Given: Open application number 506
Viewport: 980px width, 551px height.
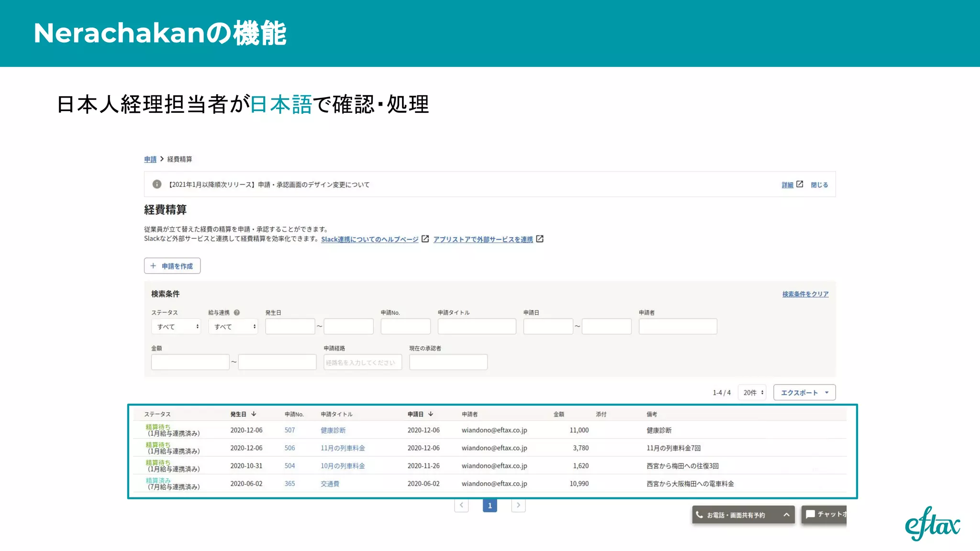Looking at the screenshot, I should 290,448.
